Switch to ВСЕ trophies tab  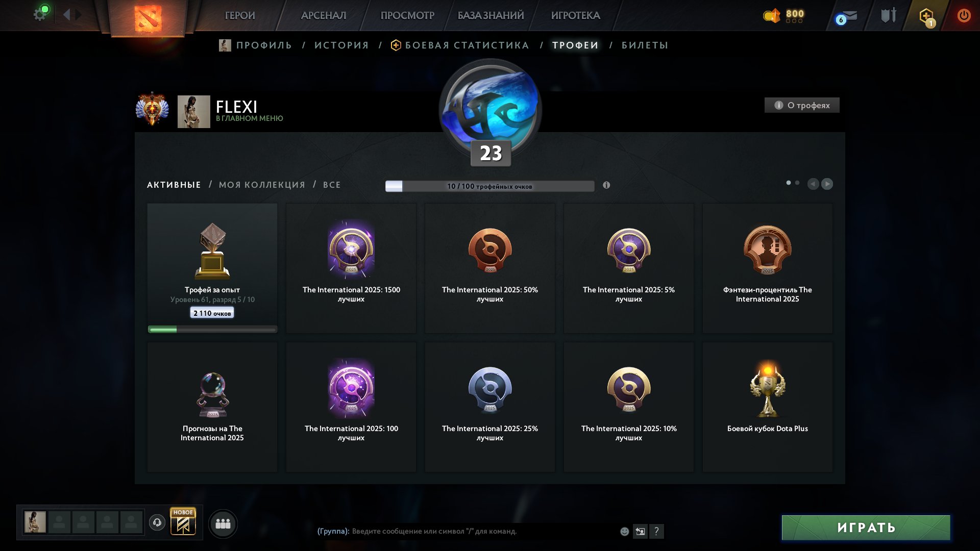pos(332,185)
